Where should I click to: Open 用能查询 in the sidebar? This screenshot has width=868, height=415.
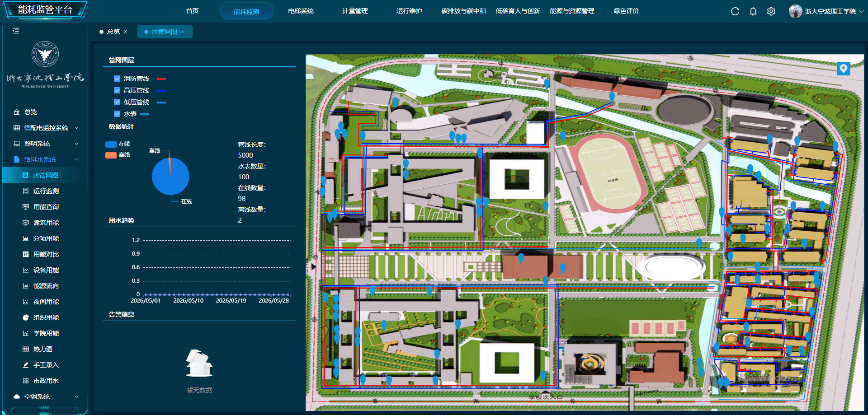point(45,207)
